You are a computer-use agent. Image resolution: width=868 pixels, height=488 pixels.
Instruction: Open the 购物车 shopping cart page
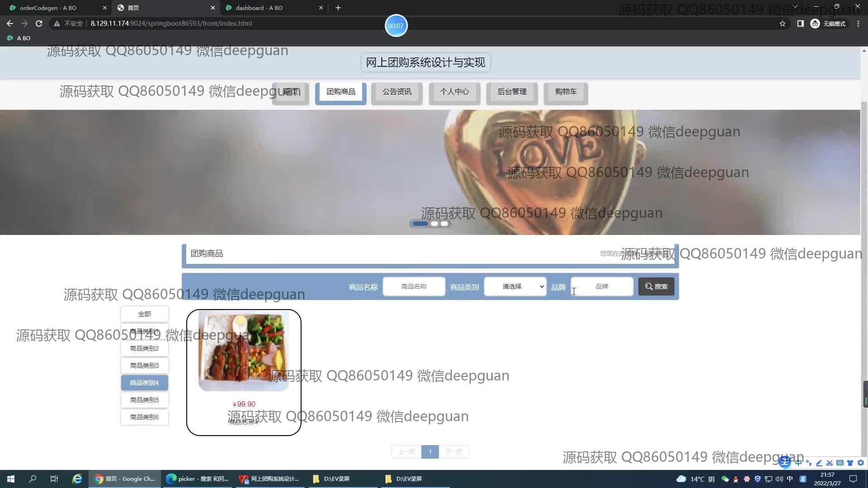[566, 92]
